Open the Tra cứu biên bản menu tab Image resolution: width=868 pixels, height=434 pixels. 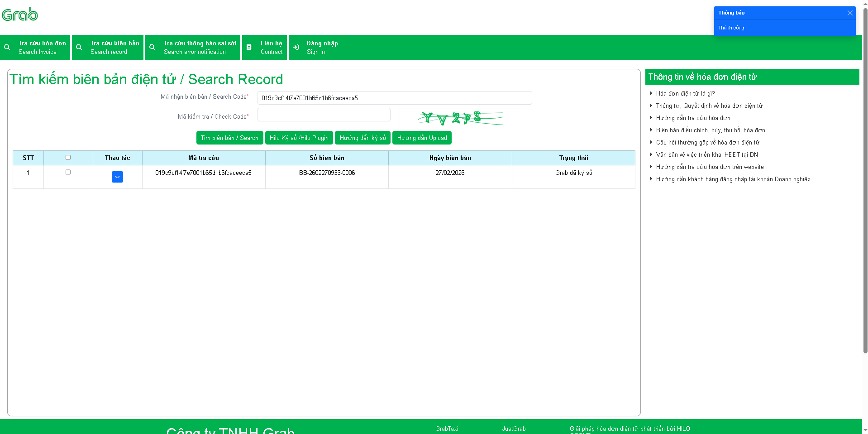tap(114, 48)
